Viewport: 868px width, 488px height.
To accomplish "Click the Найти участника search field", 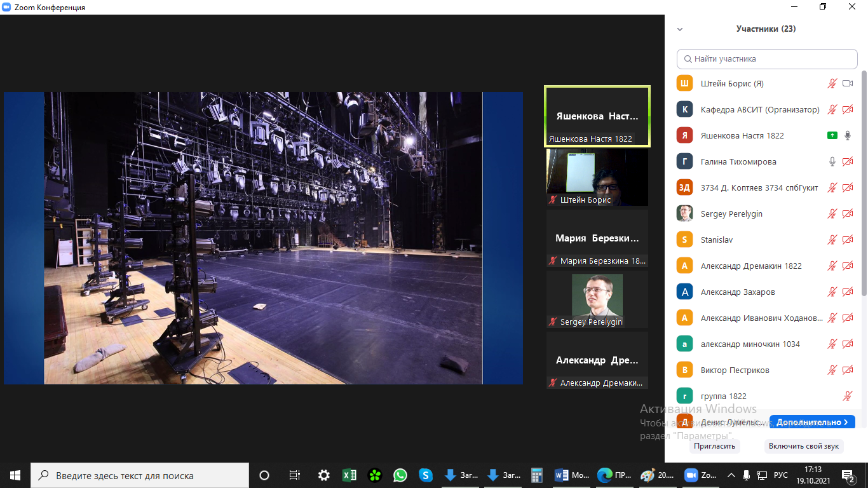I will [767, 58].
